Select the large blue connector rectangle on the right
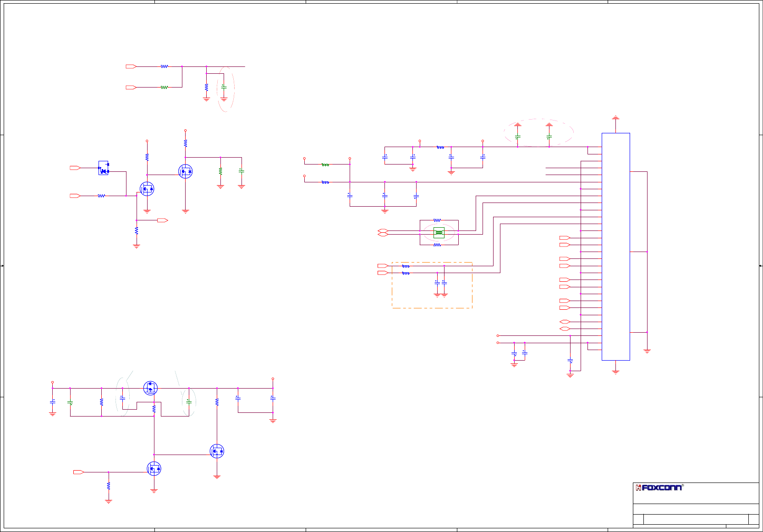This screenshot has width=763, height=532. click(x=615, y=247)
